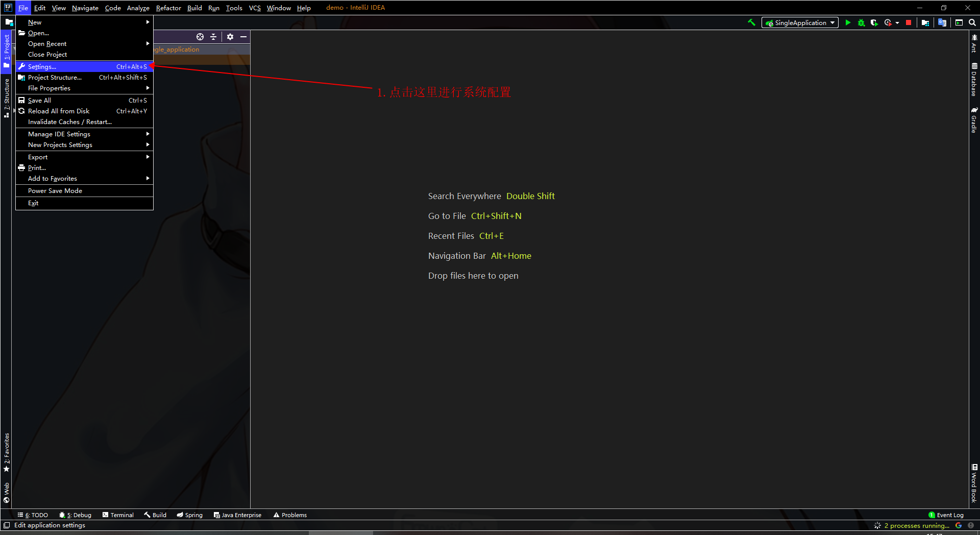This screenshot has height=535, width=980.
Task: Open the Database side panel
Action: (974, 79)
